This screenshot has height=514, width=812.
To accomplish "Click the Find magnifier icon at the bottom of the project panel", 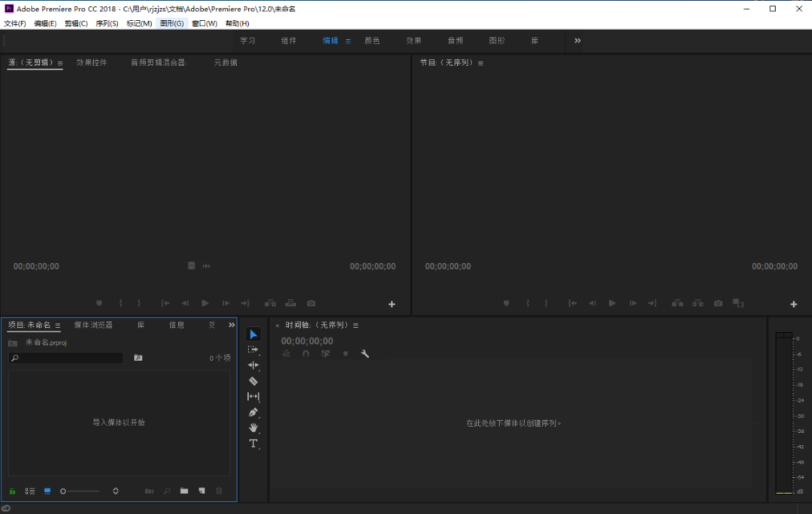I will [x=167, y=491].
